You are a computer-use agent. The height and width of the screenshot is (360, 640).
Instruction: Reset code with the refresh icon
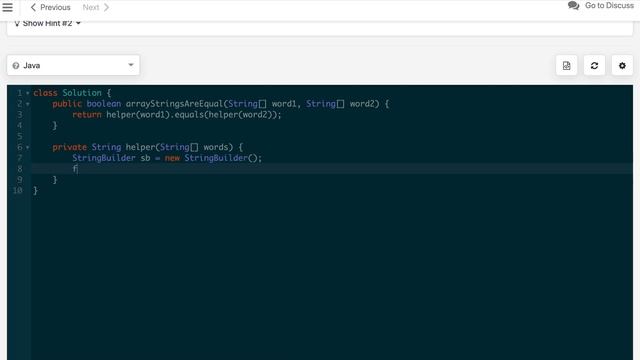[x=594, y=65]
